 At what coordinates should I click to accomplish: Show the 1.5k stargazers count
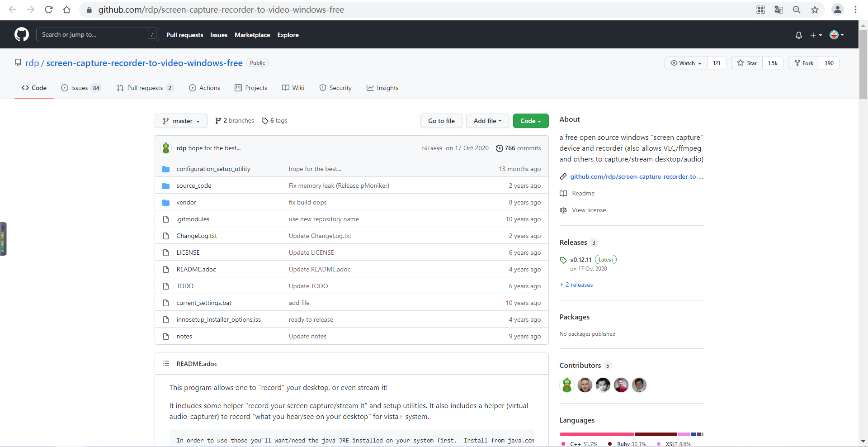point(773,63)
